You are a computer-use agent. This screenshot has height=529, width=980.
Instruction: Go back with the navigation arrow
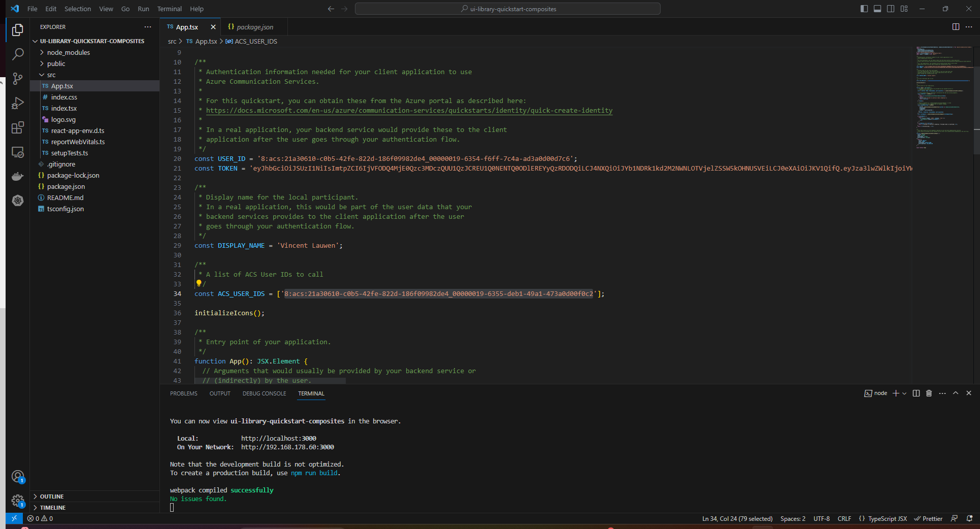(331, 9)
